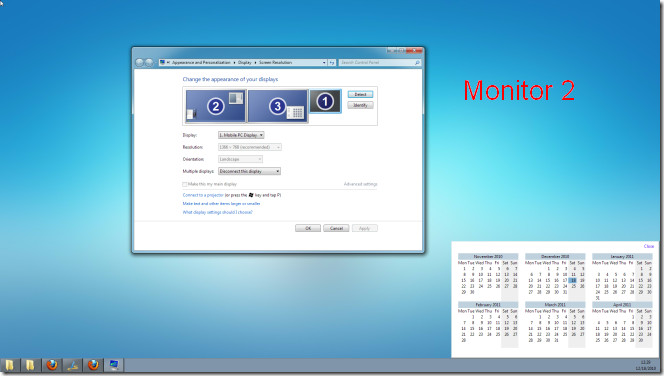Viewport: 664px width, 376px height.
Task: Click the address bar refresh icon
Action: (332, 62)
